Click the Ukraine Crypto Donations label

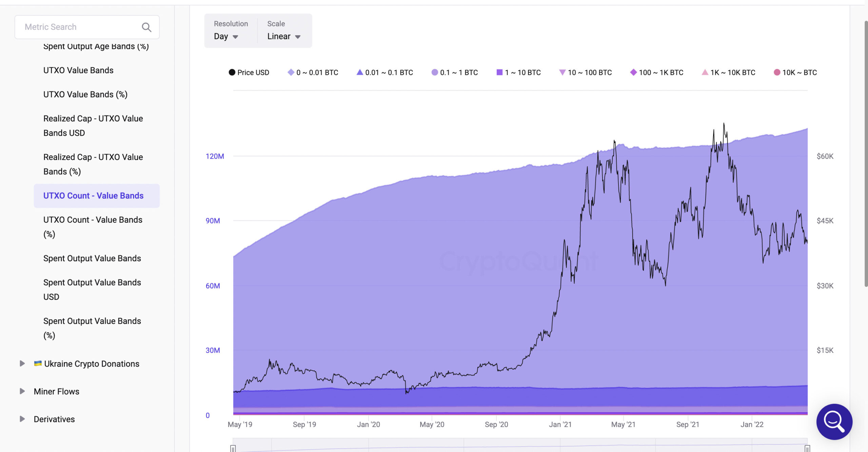(x=92, y=364)
